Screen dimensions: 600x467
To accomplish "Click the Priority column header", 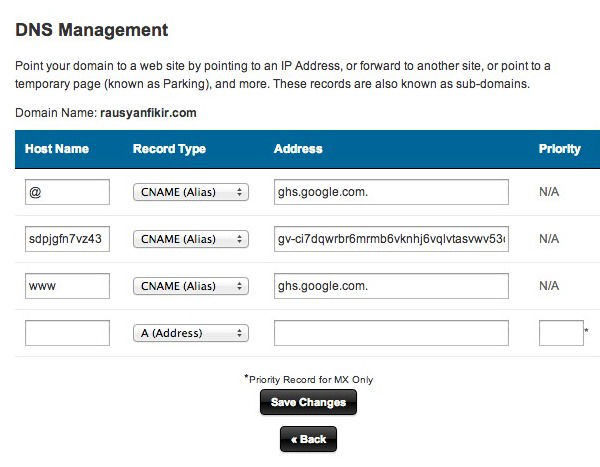I will click(x=559, y=149).
